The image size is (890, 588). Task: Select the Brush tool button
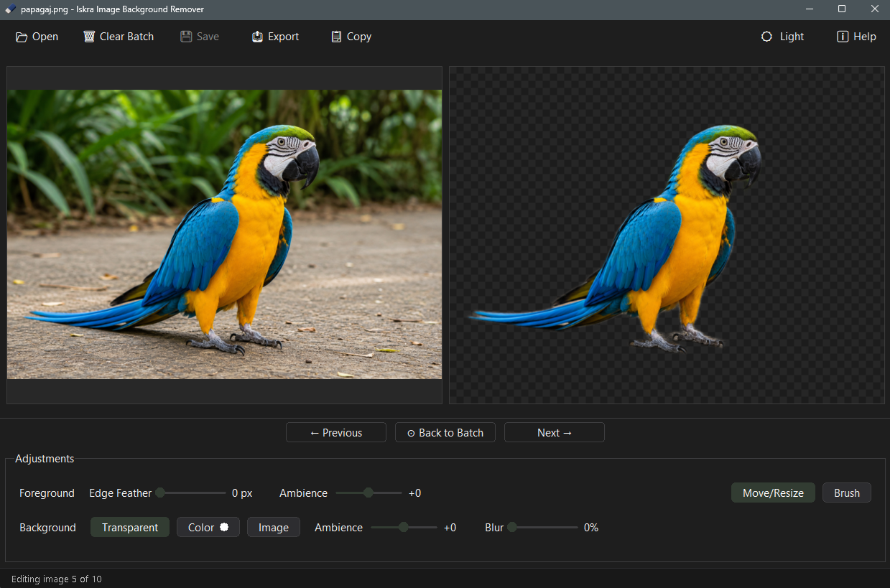coord(847,493)
